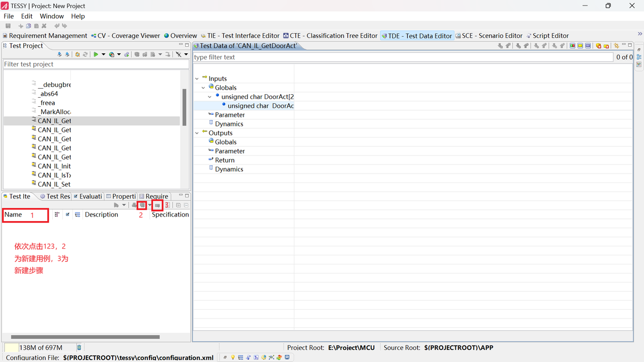Select the CAN_IL_Set tree item
The height and width of the screenshot is (362, 644).
tap(54, 184)
